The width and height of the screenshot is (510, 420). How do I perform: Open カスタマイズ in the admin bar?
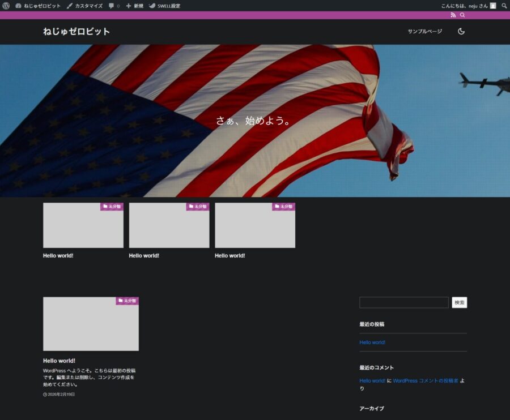pyautogui.click(x=84, y=6)
